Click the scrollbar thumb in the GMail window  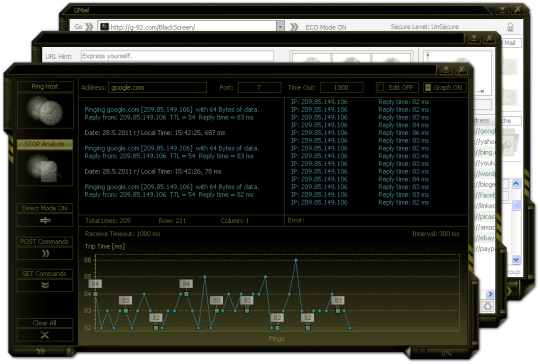[516, 205]
